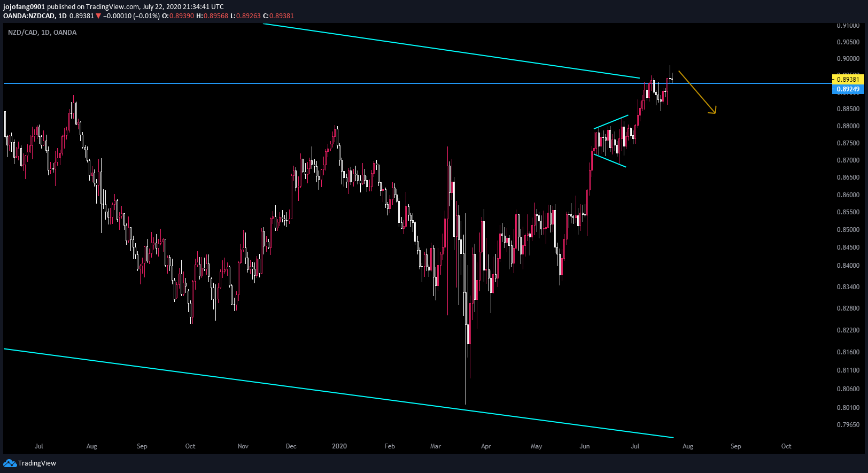Click the 0.84500 price axis label
This screenshot has height=473, width=868.
coord(848,247)
